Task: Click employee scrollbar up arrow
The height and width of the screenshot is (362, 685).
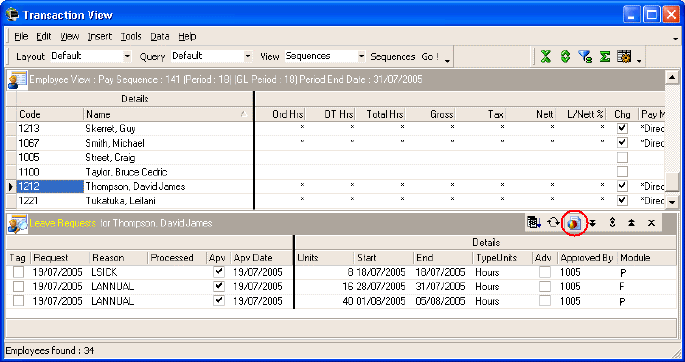Action: [x=671, y=78]
